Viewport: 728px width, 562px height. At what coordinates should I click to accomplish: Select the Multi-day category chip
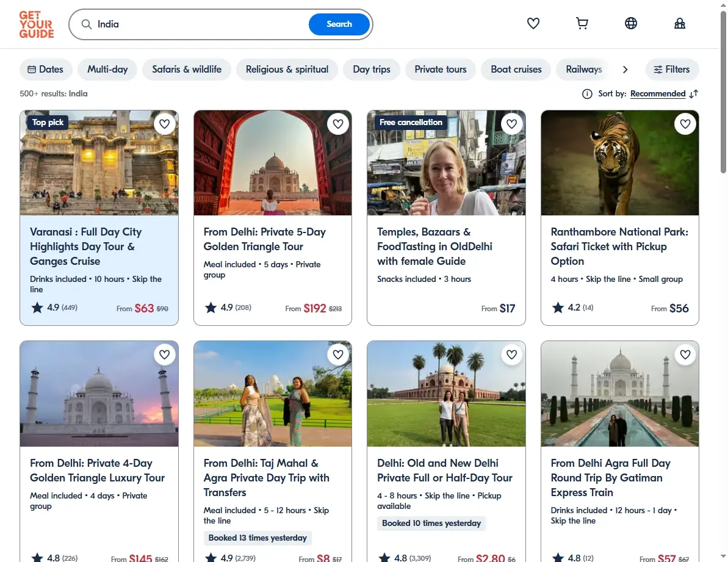pyautogui.click(x=107, y=69)
